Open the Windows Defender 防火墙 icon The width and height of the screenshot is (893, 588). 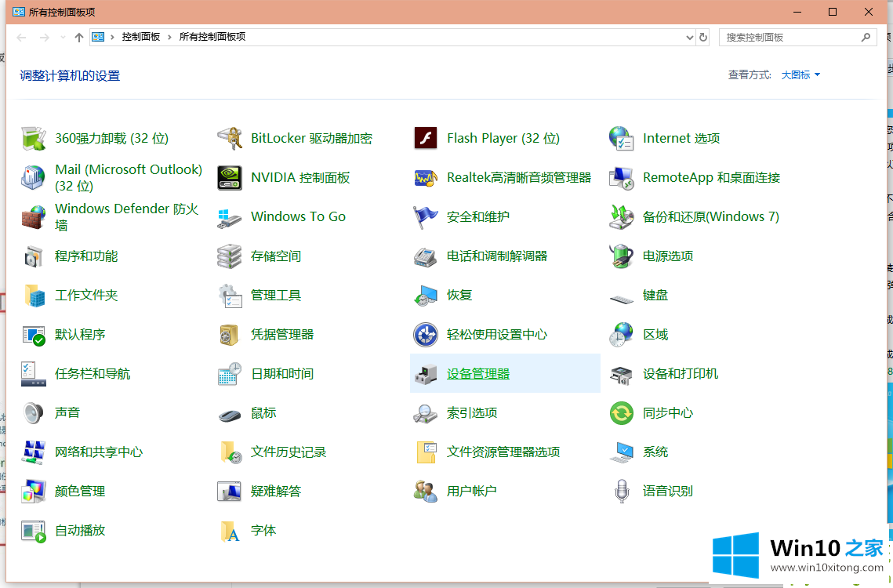coord(34,217)
